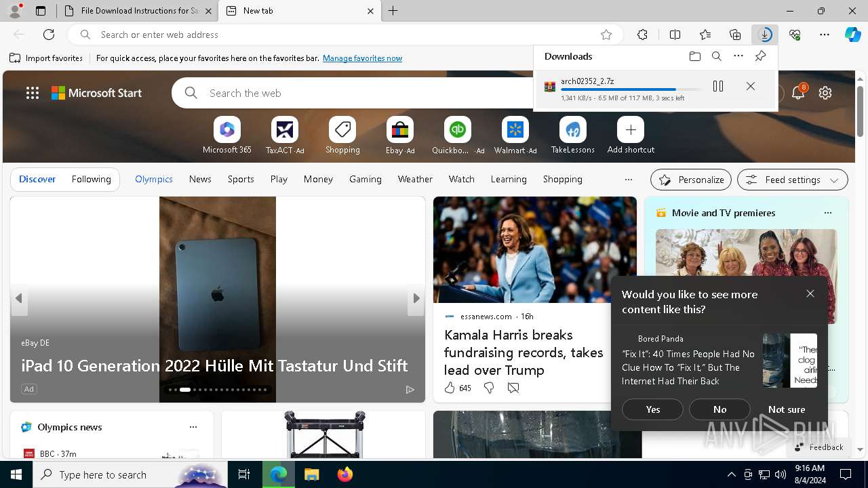Toggle split screen icon
The image size is (868, 488).
(x=675, y=35)
